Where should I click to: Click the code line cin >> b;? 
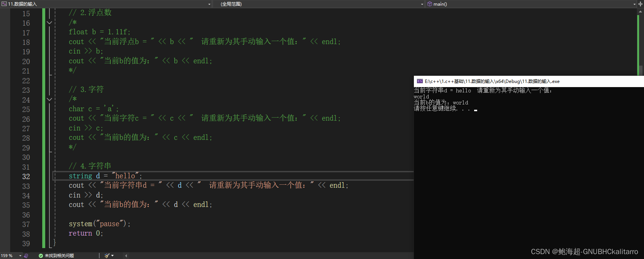tap(86, 51)
